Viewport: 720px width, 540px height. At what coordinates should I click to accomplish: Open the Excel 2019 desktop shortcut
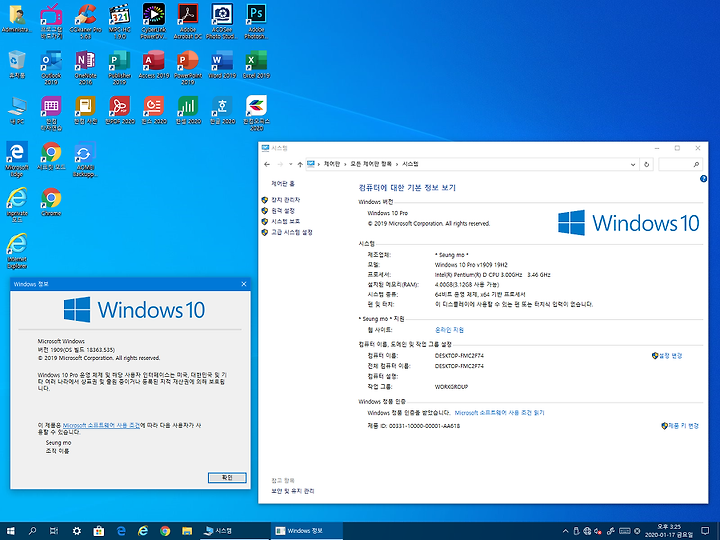[x=256, y=64]
